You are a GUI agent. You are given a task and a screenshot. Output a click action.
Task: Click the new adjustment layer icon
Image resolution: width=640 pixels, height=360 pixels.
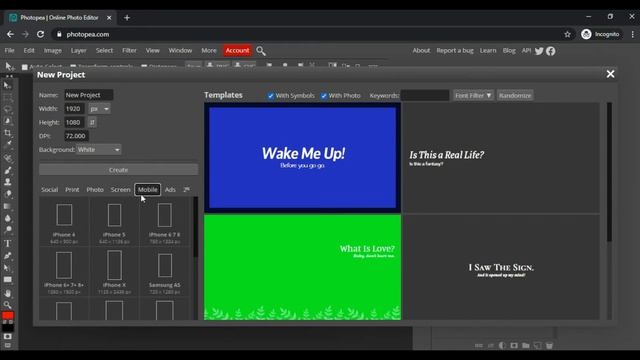502,346
